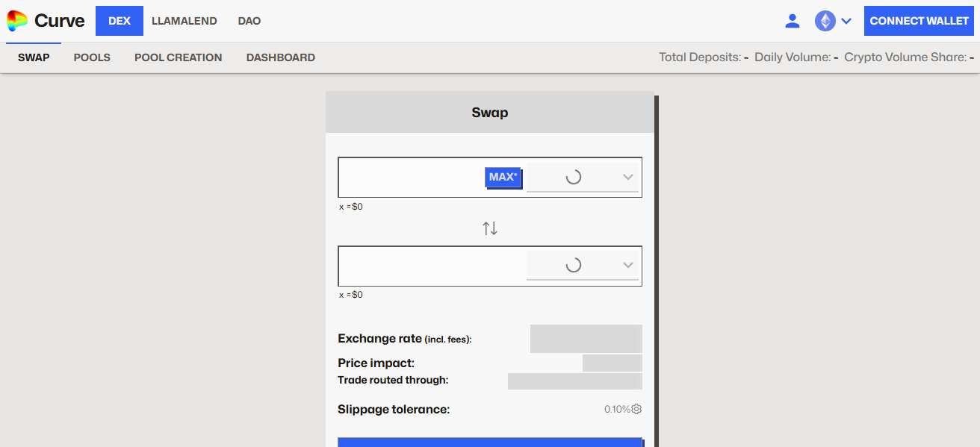The height and width of the screenshot is (447, 980).
Task: Open slippage settings via the gear icon
Action: click(x=636, y=409)
